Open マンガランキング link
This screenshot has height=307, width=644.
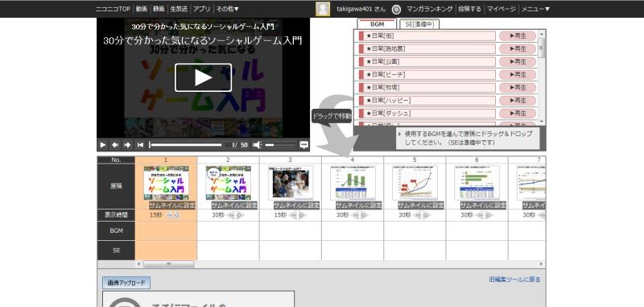tap(430, 9)
